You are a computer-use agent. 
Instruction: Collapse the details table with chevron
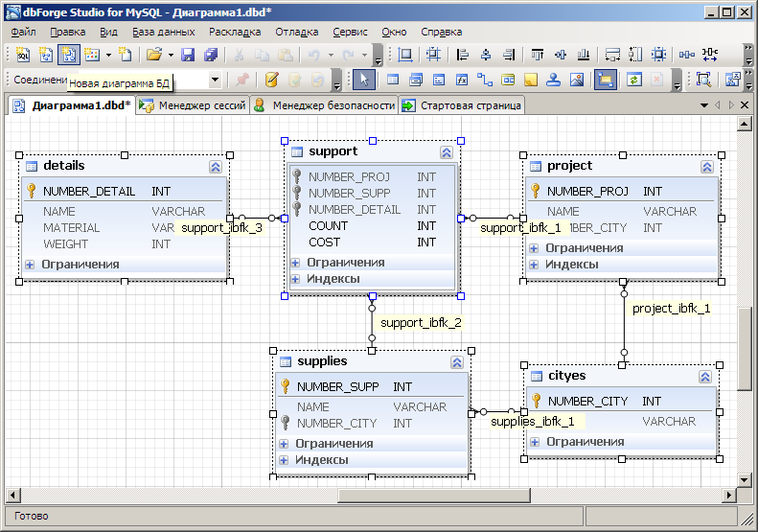click(215, 166)
